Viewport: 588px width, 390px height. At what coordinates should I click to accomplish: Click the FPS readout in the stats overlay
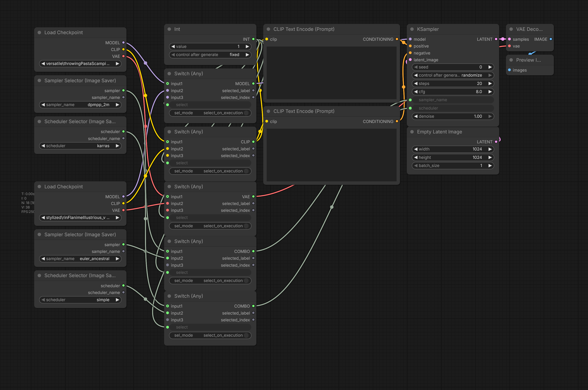pyautogui.click(x=28, y=212)
